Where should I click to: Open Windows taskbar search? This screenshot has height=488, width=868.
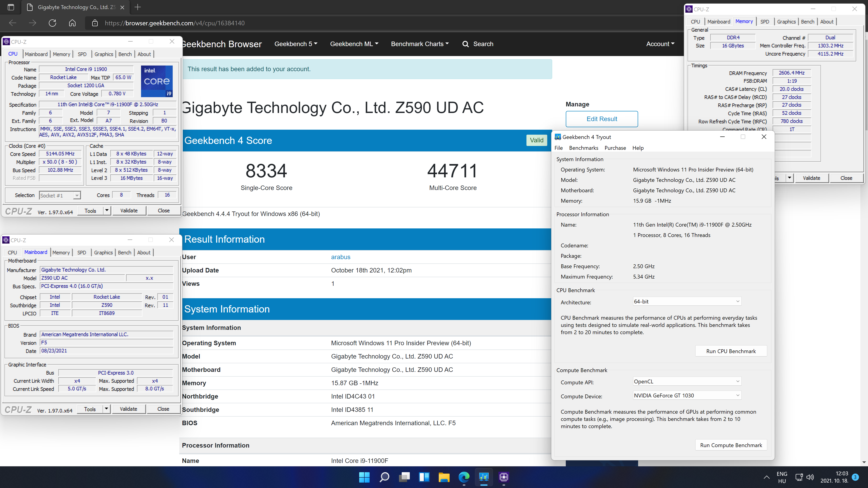384,477
